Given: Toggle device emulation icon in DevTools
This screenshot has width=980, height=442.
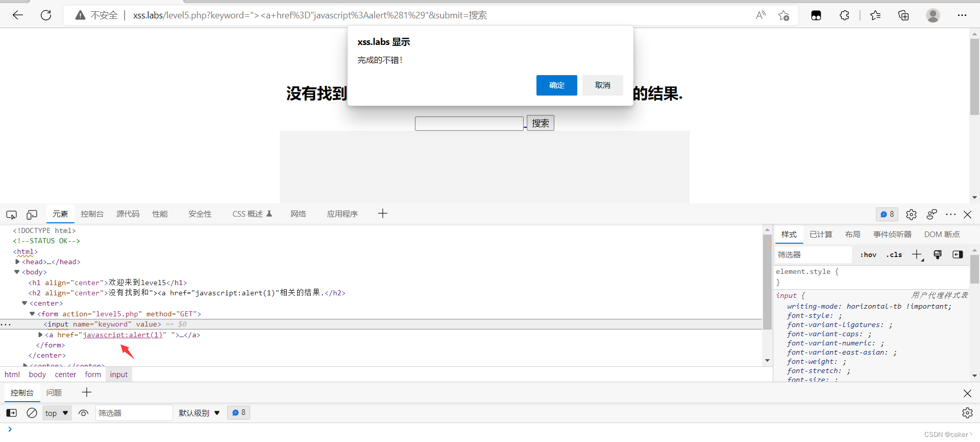Looking at the screenshot, I should tap(32, 215).
